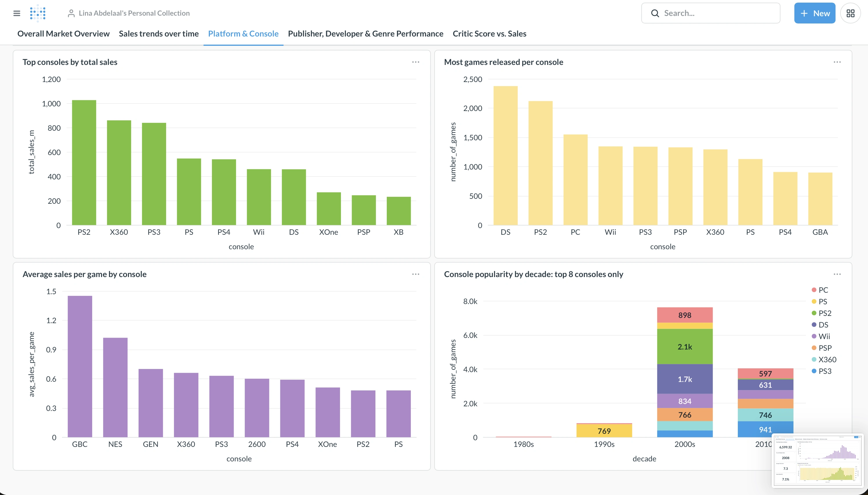Open Sales trends over time tab

158,34
